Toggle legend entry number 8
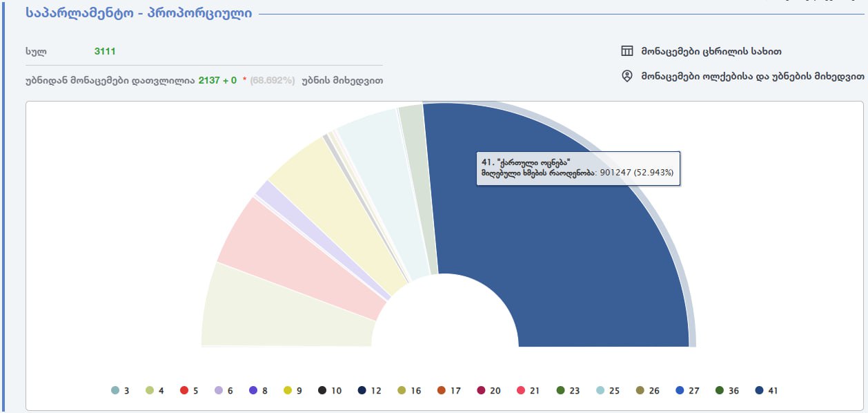Screen dimensions: 868x413 coord(258,390)
